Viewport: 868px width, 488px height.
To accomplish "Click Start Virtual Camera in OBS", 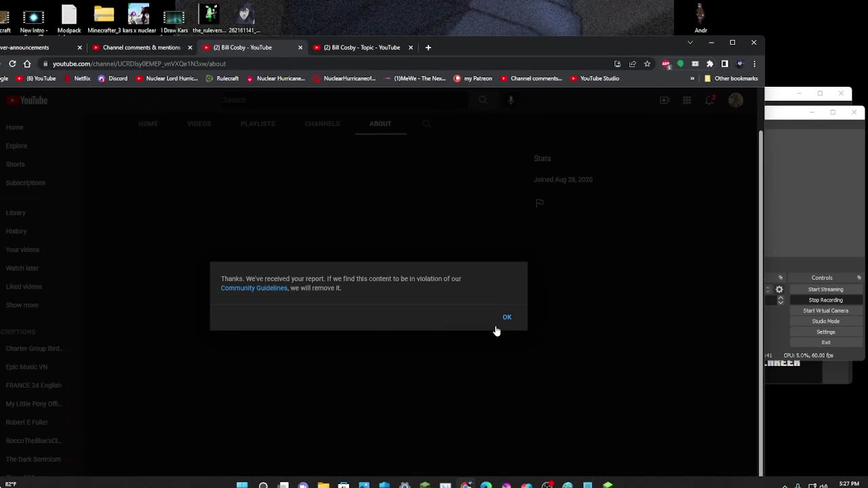I will (825, 311).
